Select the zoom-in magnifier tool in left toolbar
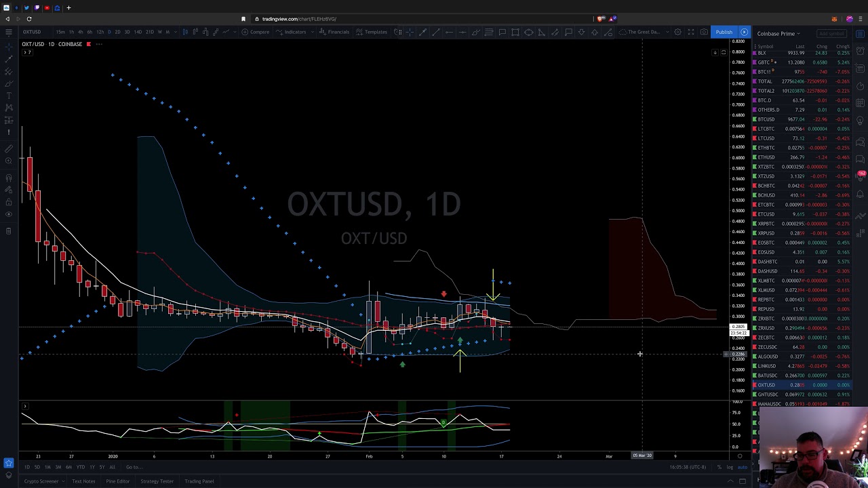Image resolution: width=868 pixels, height=488 pixels. [x=9, y=161]
